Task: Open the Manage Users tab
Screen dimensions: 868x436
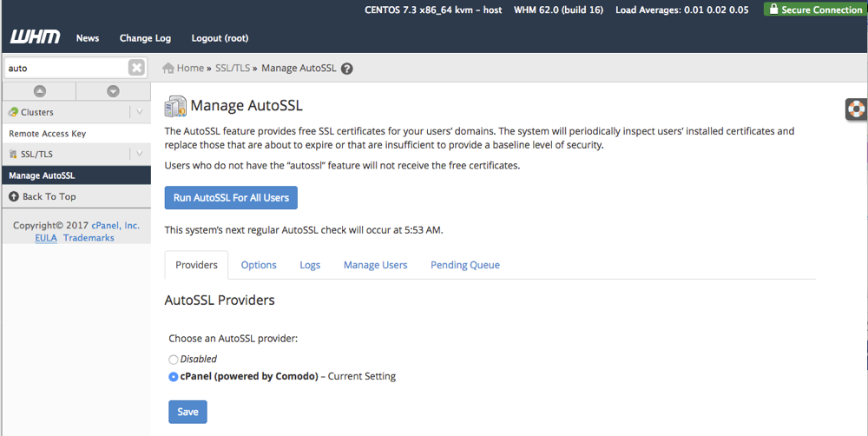Action: (375, 265)
